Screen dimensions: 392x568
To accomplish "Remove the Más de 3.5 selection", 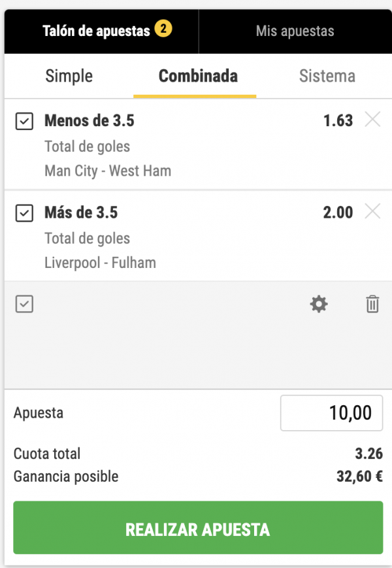I will (x=372, y=211).
